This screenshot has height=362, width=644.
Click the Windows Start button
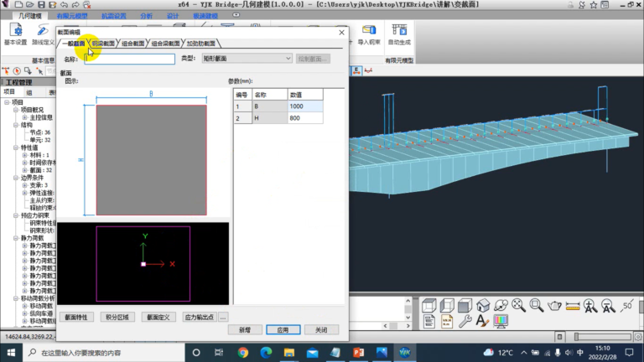coord(11,353)
